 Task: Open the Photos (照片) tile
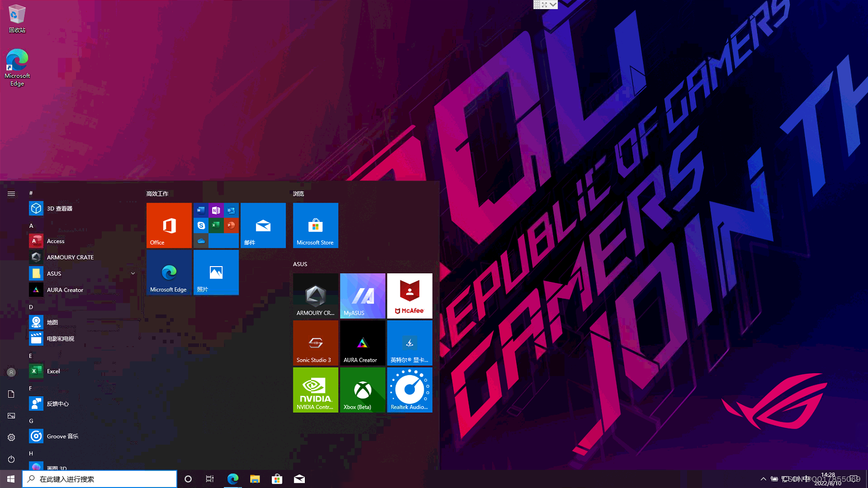coord(216,272)
